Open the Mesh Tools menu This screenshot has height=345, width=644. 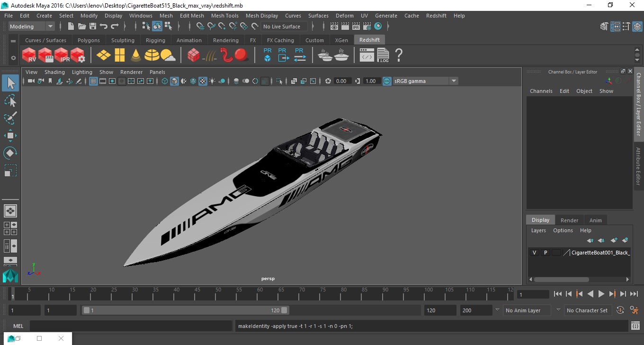click(224, 16)
